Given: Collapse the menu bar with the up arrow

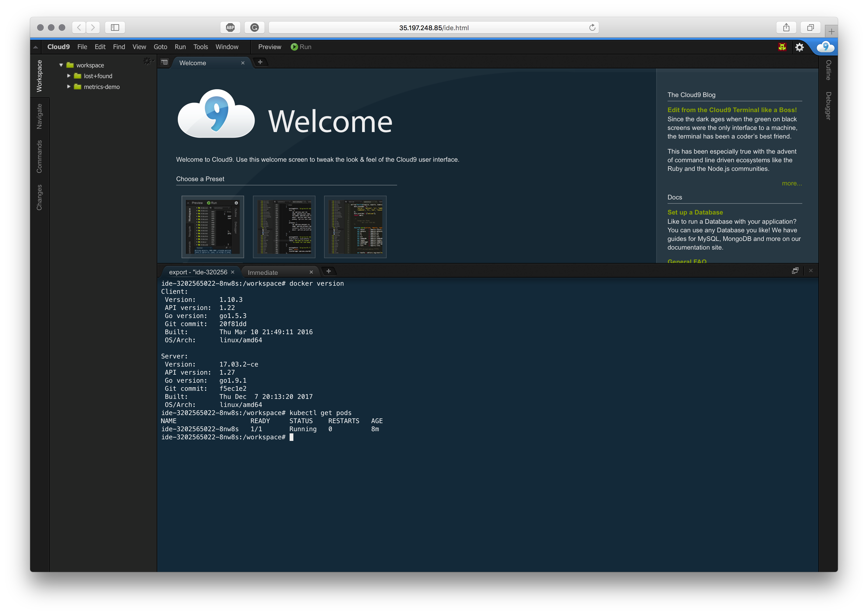Looking at the screenshot, I should (x=36, y=47).
